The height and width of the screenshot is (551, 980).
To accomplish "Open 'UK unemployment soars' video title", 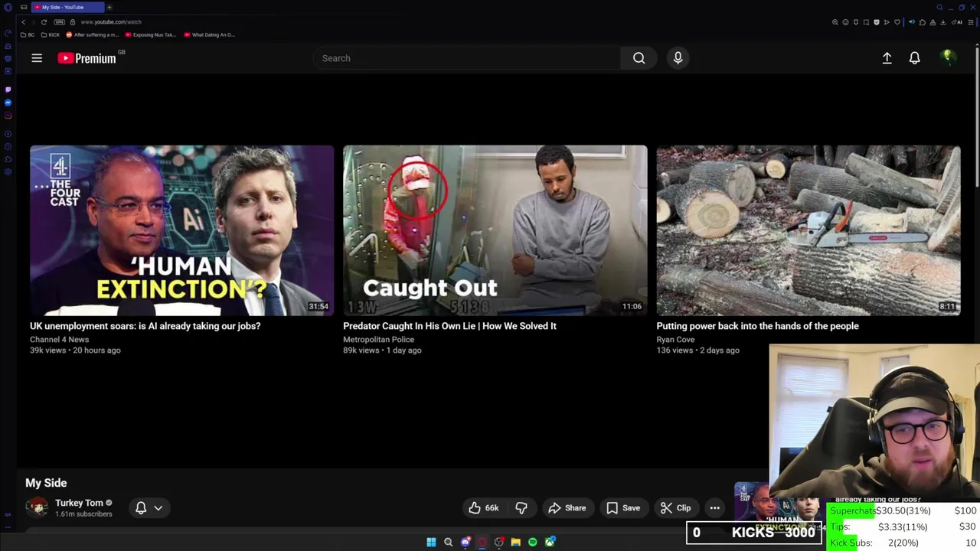I will click(145, 326).
